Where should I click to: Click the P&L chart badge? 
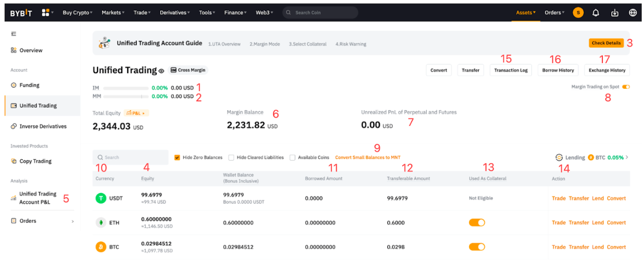136,113
